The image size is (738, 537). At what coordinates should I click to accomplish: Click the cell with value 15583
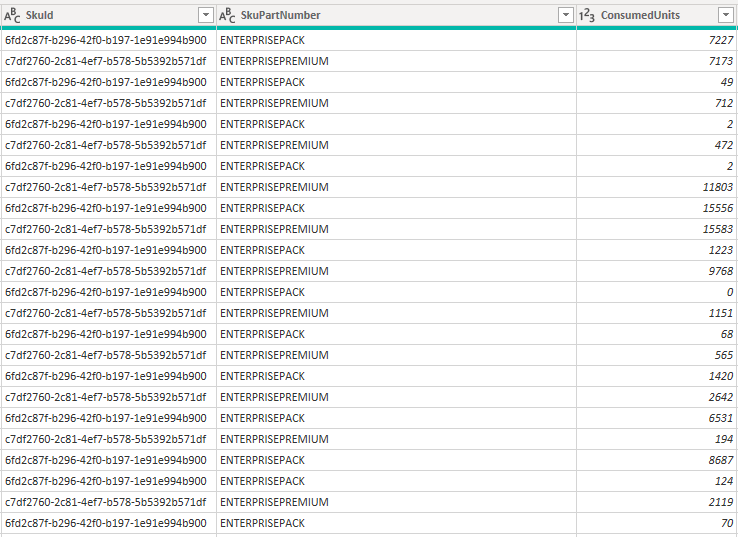tap(657, 229)
